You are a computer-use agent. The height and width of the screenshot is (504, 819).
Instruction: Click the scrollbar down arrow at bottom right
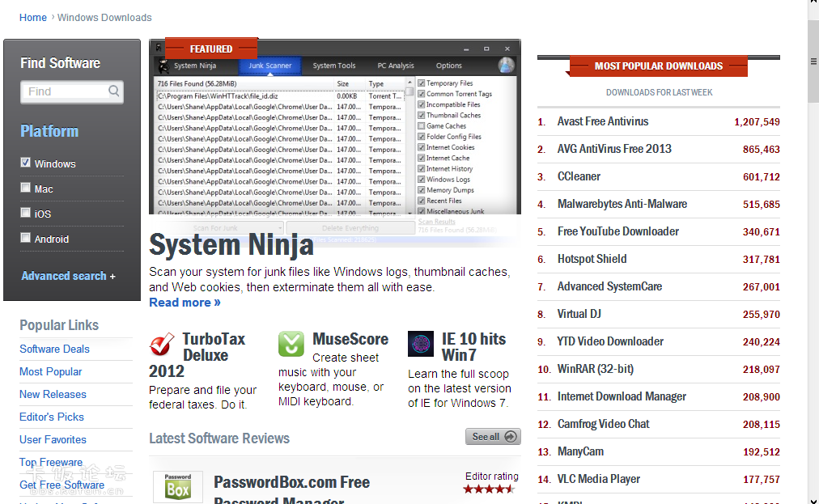coord(813,500)
